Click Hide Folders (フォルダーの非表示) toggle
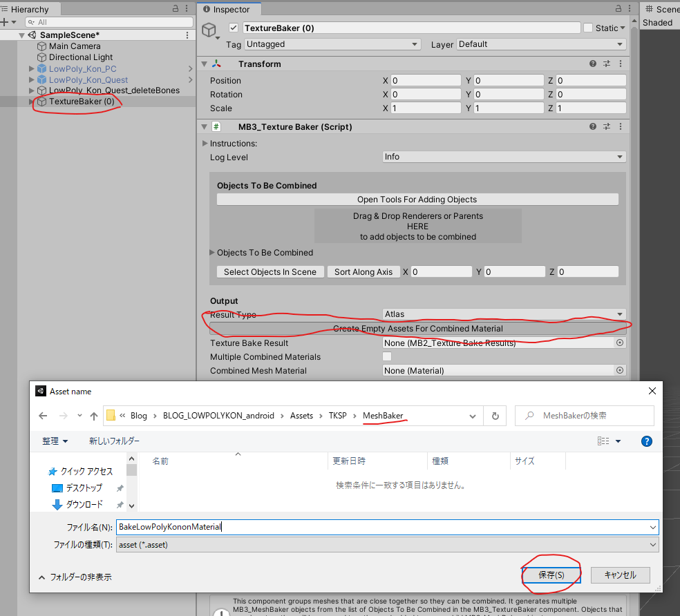The image size is (680, 616). 75,577
